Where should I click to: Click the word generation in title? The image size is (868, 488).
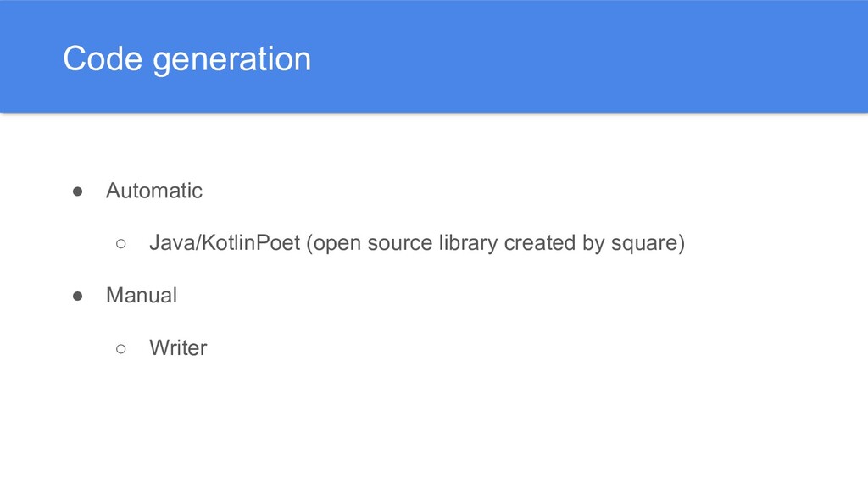231,59
